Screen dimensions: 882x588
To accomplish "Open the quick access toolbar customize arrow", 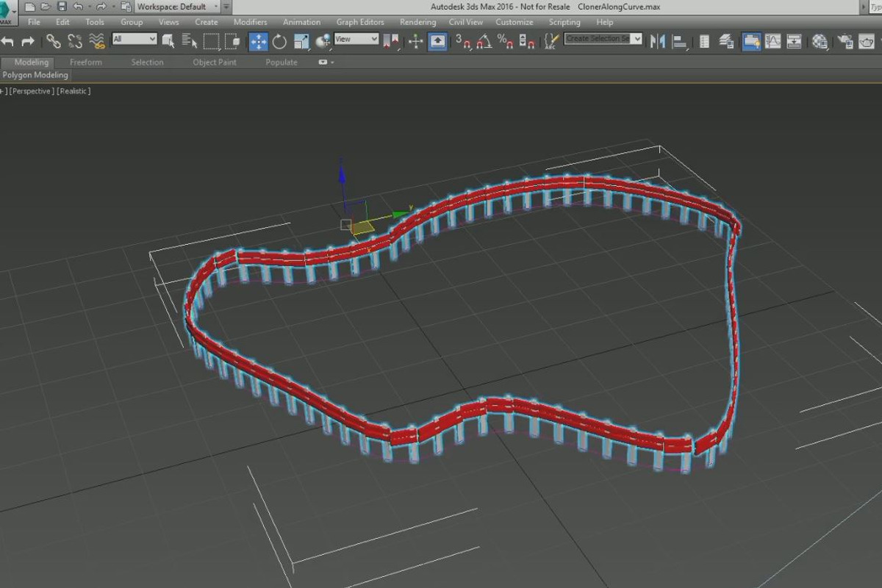I will tap(226, 7).
